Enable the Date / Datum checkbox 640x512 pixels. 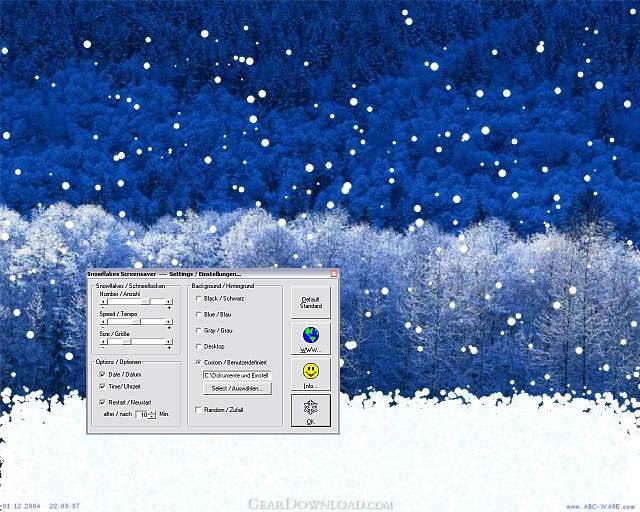pos(102,374)
